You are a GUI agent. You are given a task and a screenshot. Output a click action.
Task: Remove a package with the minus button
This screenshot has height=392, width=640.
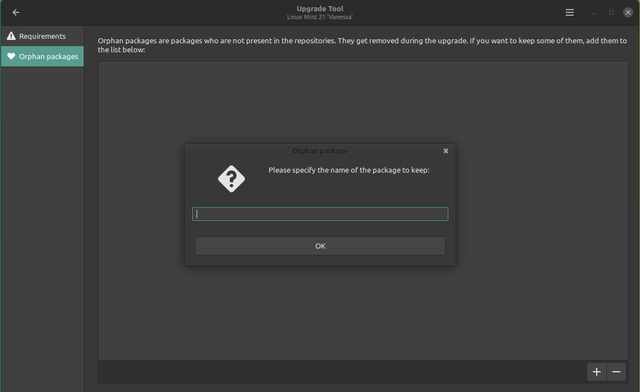(616, 372)
